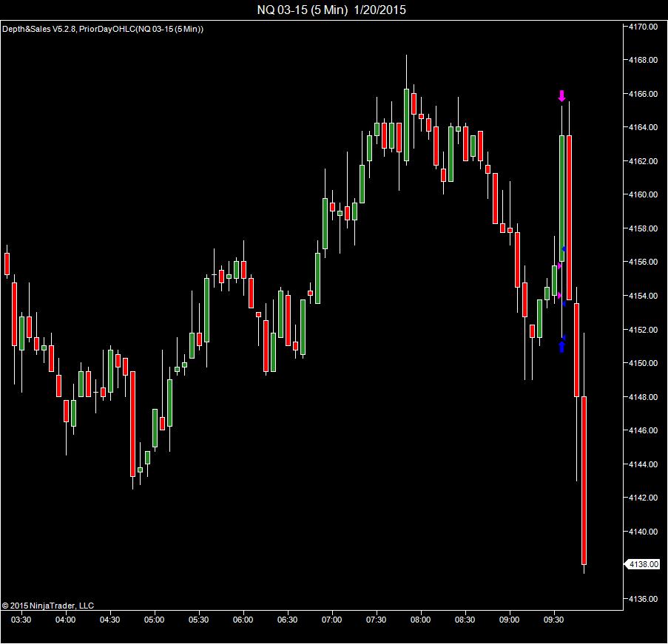
Task: Select the chart title NQ 03-15 (5 Min) 1/20/2015
Action: [331, 10]
